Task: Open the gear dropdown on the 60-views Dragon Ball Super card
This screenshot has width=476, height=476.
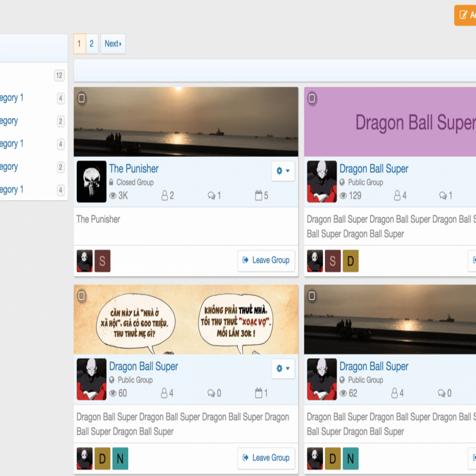Action: 283,369
